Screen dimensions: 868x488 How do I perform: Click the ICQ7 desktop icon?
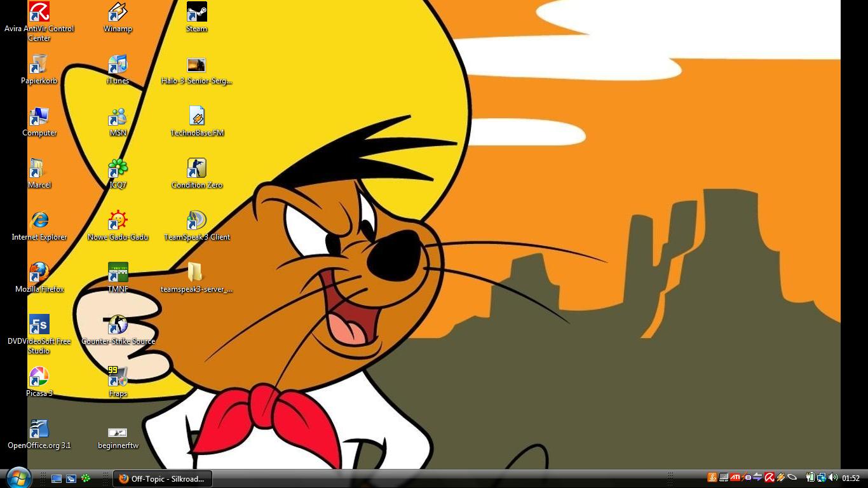click(118, 168)
